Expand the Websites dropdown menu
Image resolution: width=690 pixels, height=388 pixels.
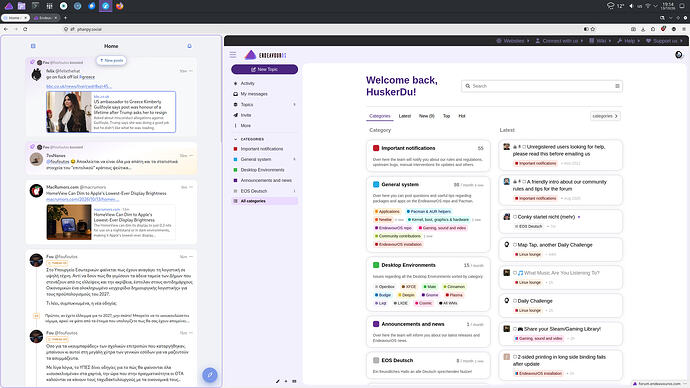click(513, 41)
